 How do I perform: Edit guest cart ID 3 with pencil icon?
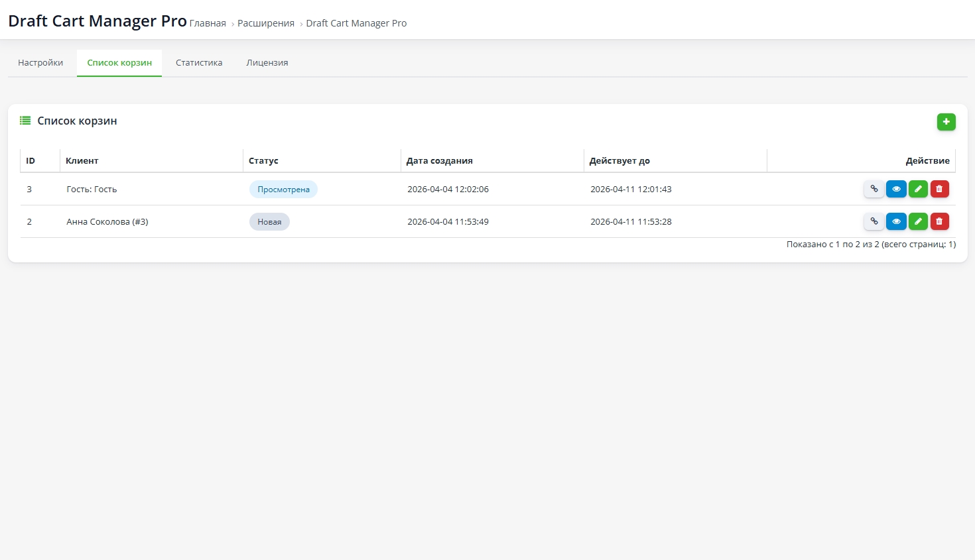(918, 189)
